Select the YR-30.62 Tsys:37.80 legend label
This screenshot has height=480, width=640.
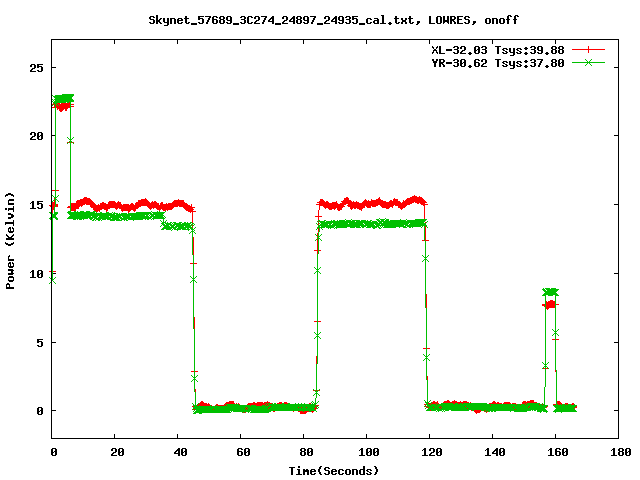(498, 63)
